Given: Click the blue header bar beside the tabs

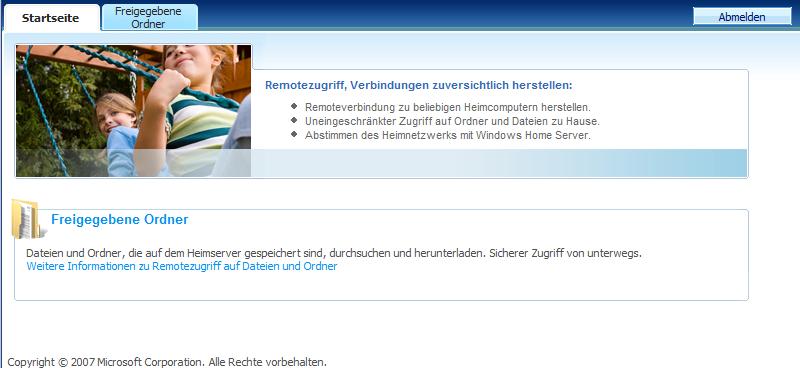Looking at the screenshot, I should click(x=444, y=14).
